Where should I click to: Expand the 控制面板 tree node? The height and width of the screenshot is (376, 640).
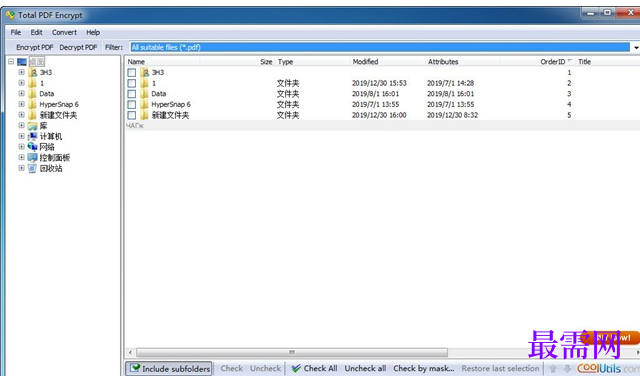tap(22, 157)
